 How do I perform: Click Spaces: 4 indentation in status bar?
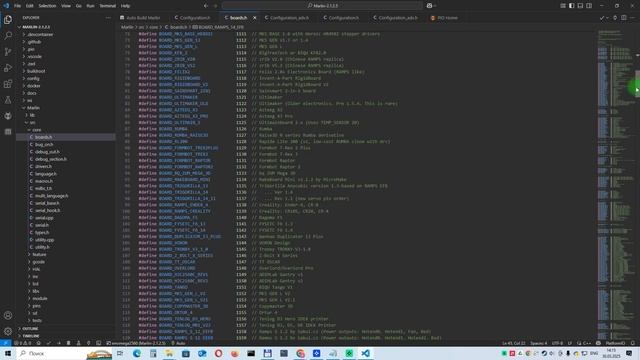(x=538, y=343)
